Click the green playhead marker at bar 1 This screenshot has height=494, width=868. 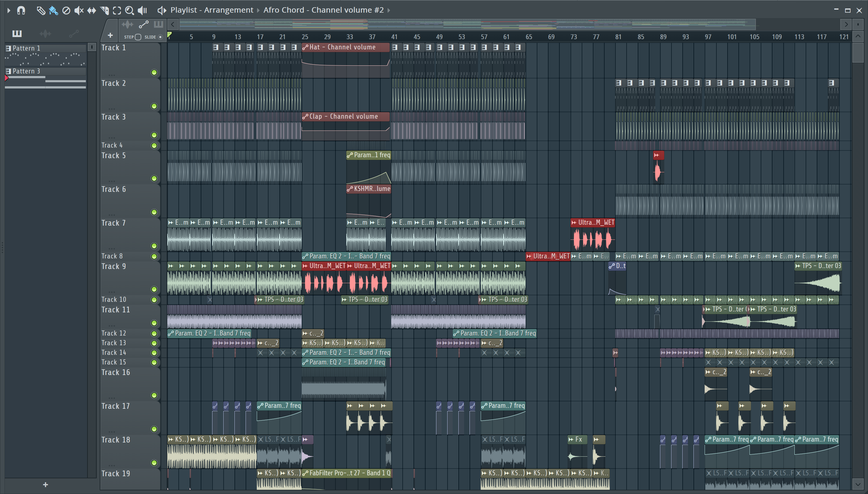click(169, 35)
